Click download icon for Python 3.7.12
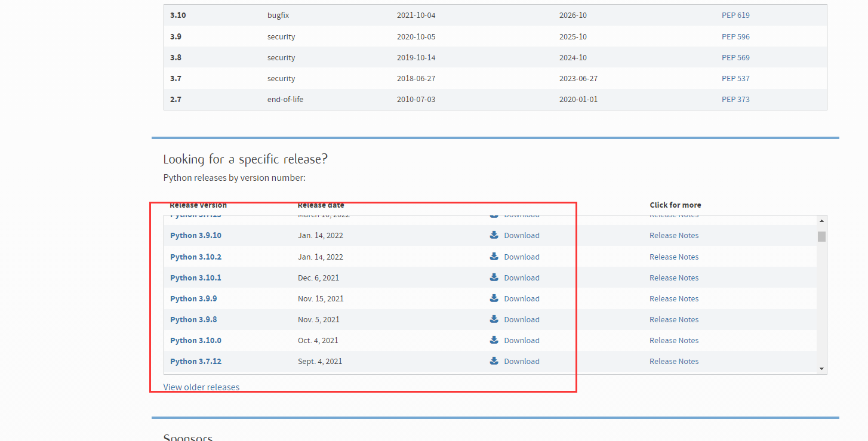 [x=494, y=361]
